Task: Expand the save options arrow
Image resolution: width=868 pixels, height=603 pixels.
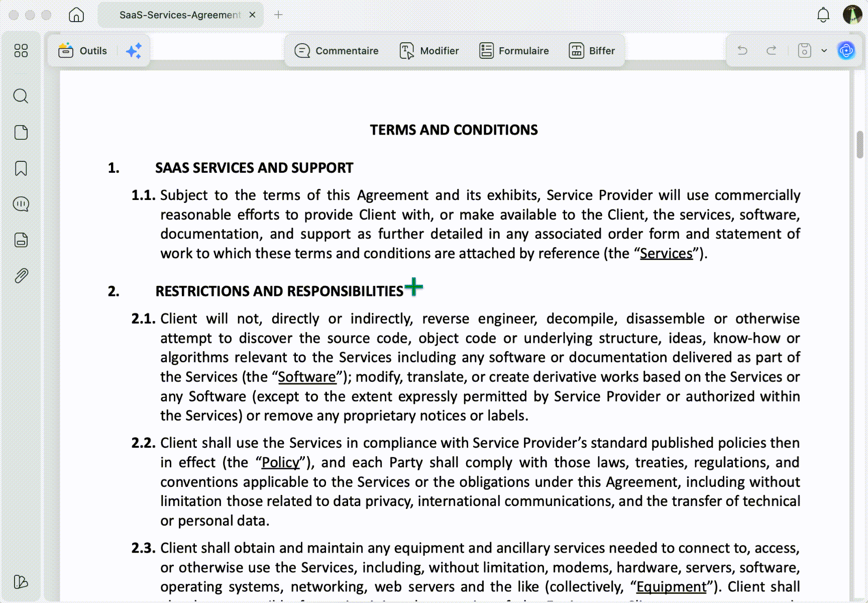Action: 824,51
